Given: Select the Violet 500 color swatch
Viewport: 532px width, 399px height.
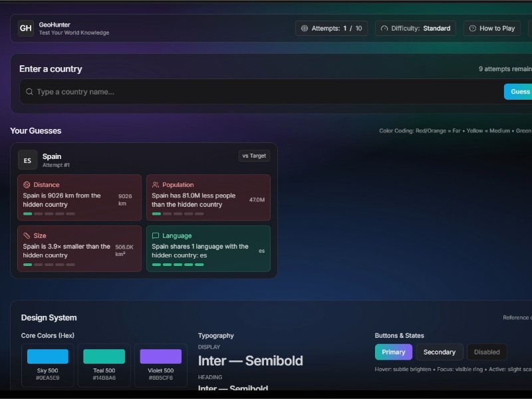Looking at the screenshot, I should (x=160, y=356).
